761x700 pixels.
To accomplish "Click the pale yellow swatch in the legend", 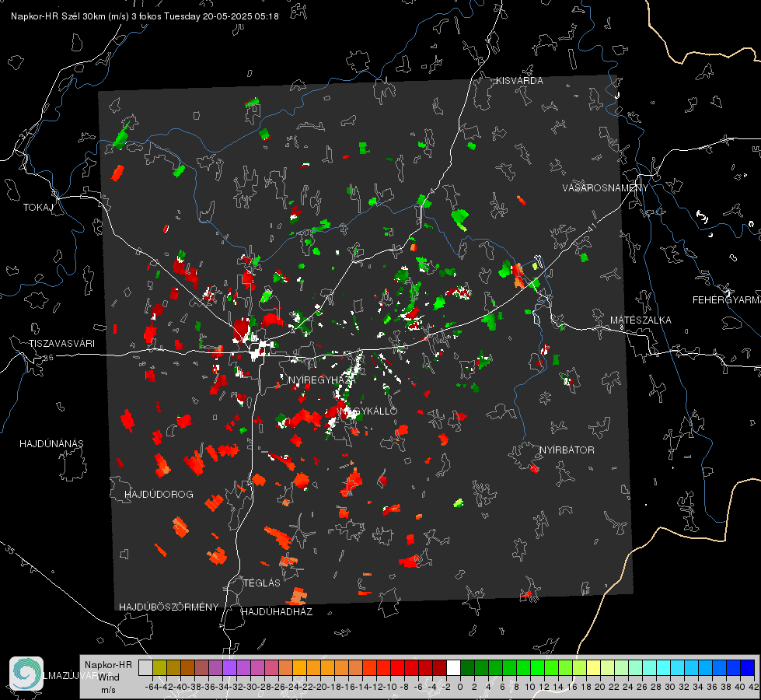I will [x=594, y=667].
